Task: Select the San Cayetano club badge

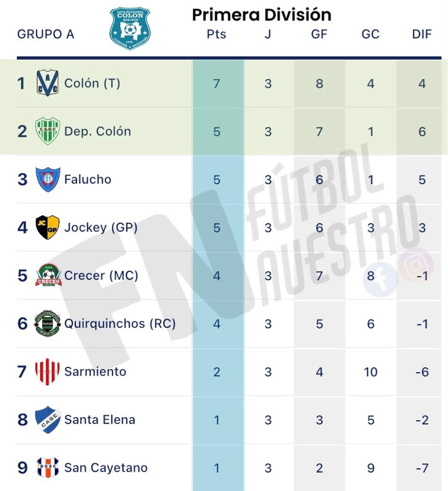Action: (x=47, y=468)
